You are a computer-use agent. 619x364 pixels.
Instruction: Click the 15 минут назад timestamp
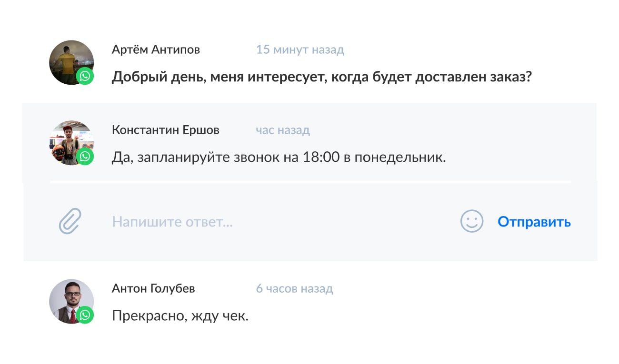[x=300, y=49]
